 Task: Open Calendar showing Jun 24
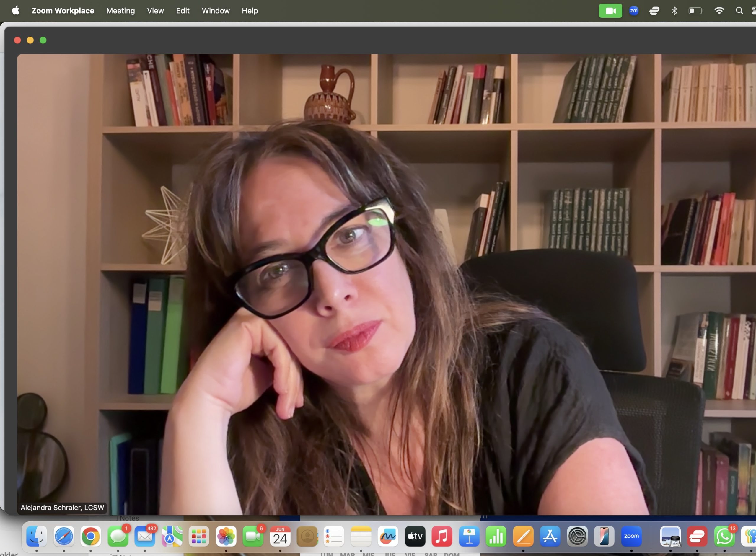point(280,536)
